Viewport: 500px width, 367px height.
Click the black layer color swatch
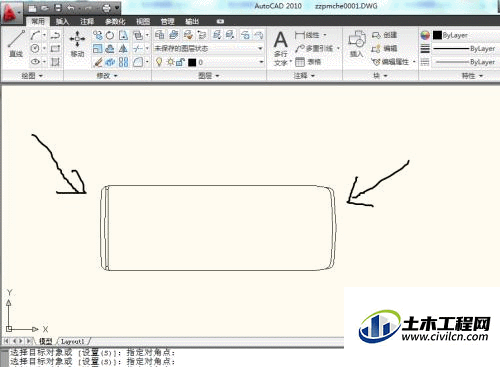[x=192, y=62]
